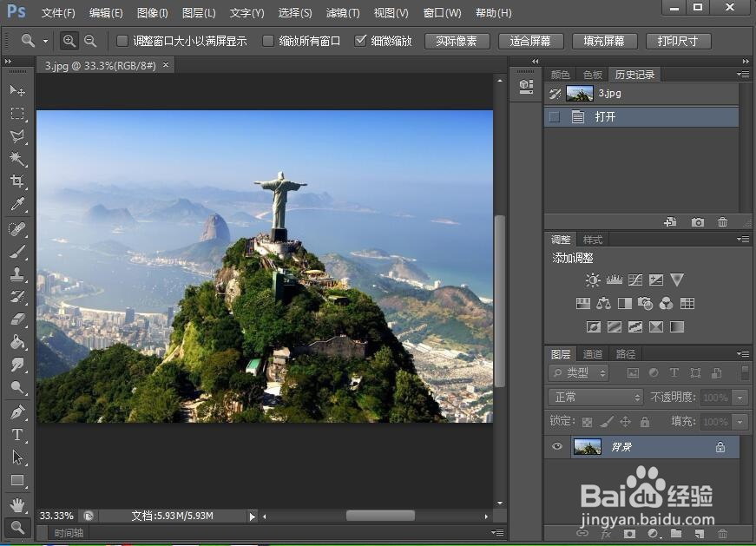The width and height of the screenshot is (756, 546).
Task: Hide the Background layer with eye icon
Action: click(557, 446)
